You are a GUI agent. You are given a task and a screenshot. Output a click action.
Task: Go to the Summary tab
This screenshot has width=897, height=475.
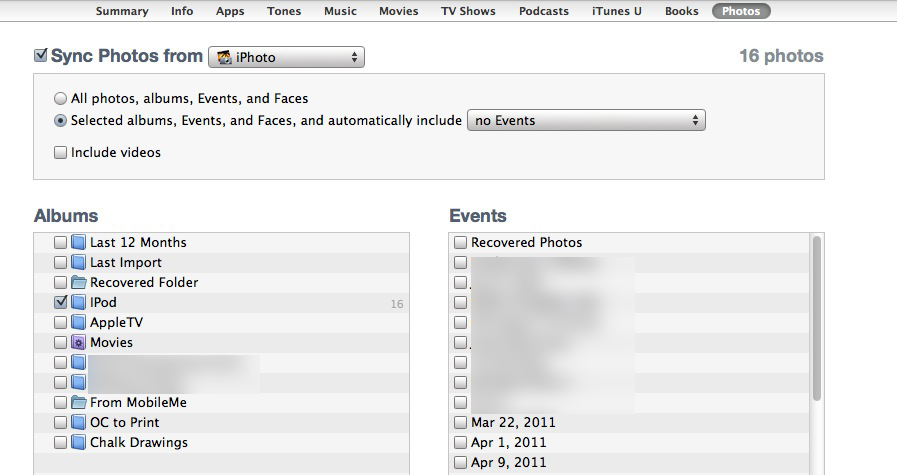click(122, 11)
